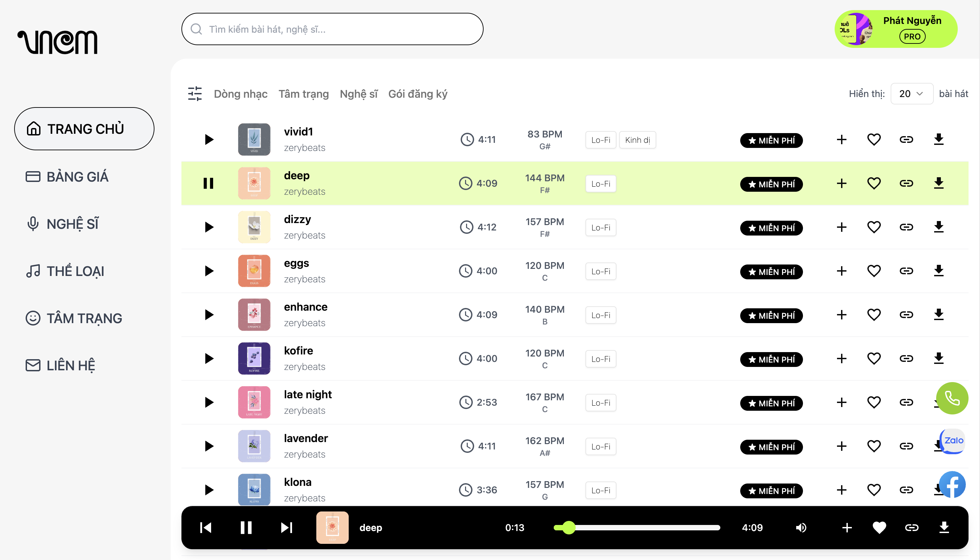Open the filter settings icon
The width and height of the screenshot is (980, 560).
click(195, 94)
